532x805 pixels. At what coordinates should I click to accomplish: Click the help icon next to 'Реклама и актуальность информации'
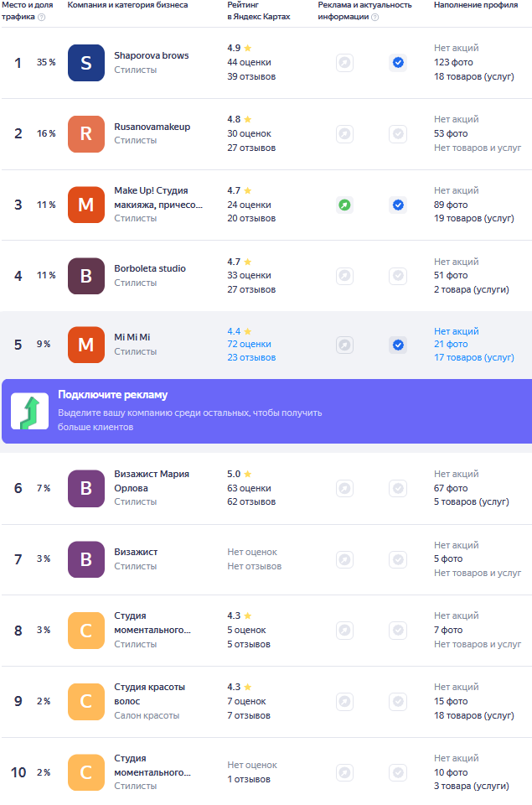click(x=375, y=17)
